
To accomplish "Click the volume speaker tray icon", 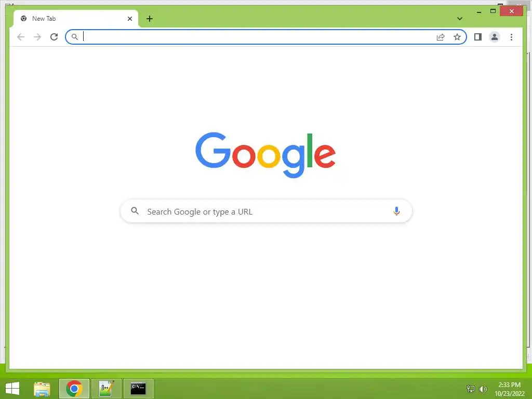I will click(x=483, y=389).
